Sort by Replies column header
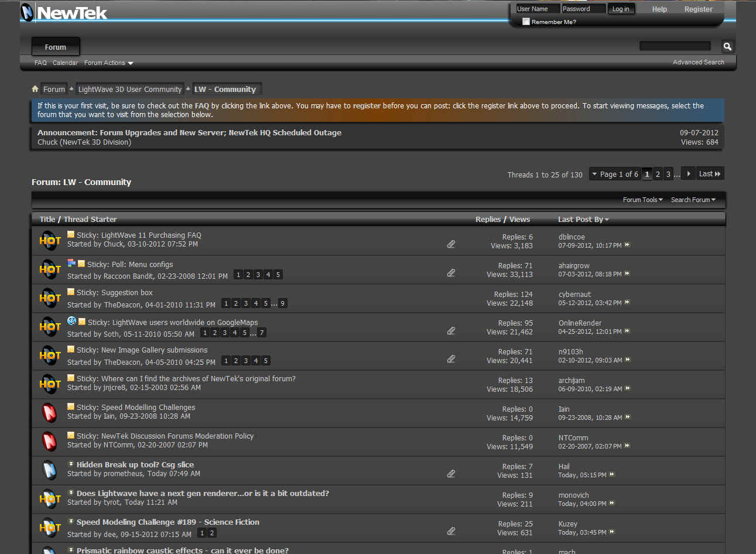 coord(488,219)
